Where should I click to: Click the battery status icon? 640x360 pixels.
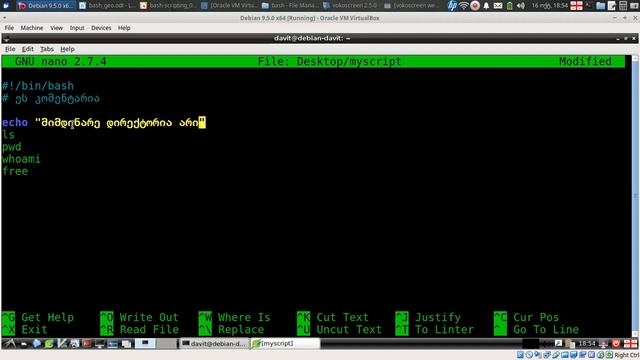tap(509, 6)
